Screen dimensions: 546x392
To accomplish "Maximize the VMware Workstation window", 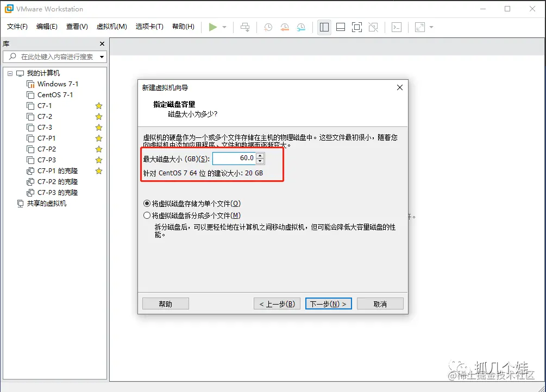I will tap(507, 9).
